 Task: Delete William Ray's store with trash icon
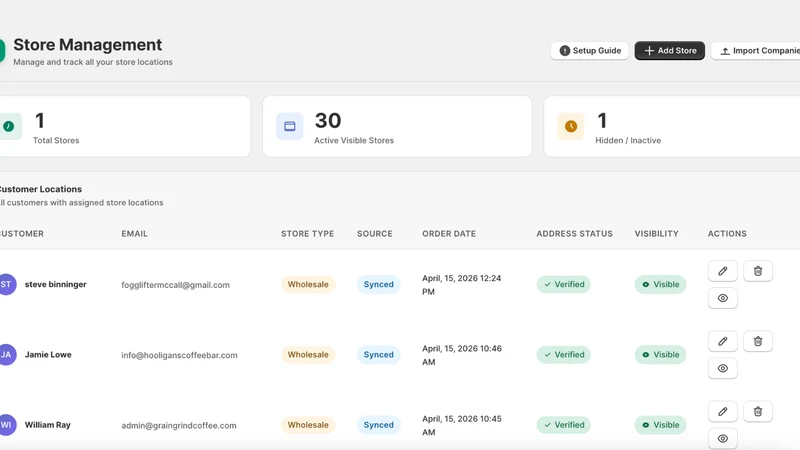[758, 412]
